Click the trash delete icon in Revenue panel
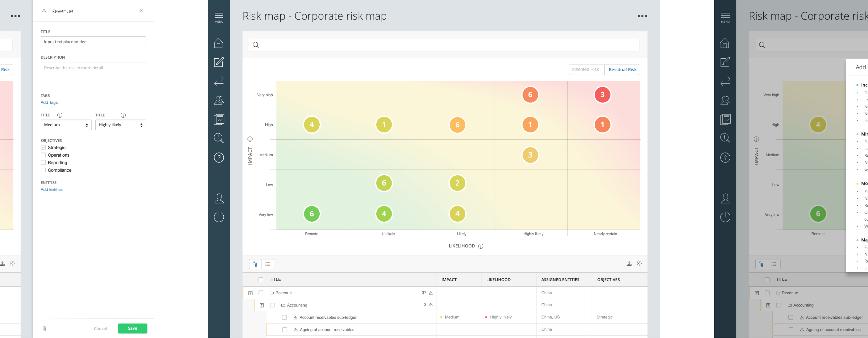The width and height of the screenshot is (868, 338). point(44,328)
